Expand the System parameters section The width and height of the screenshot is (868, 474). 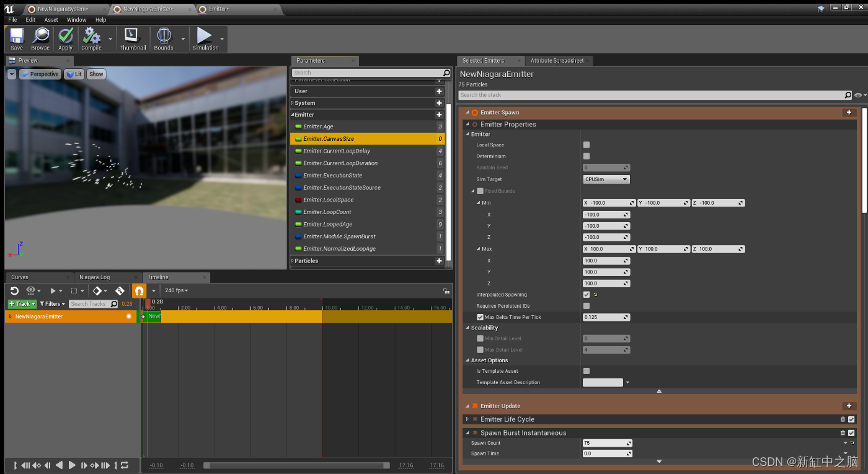[293, 103]
